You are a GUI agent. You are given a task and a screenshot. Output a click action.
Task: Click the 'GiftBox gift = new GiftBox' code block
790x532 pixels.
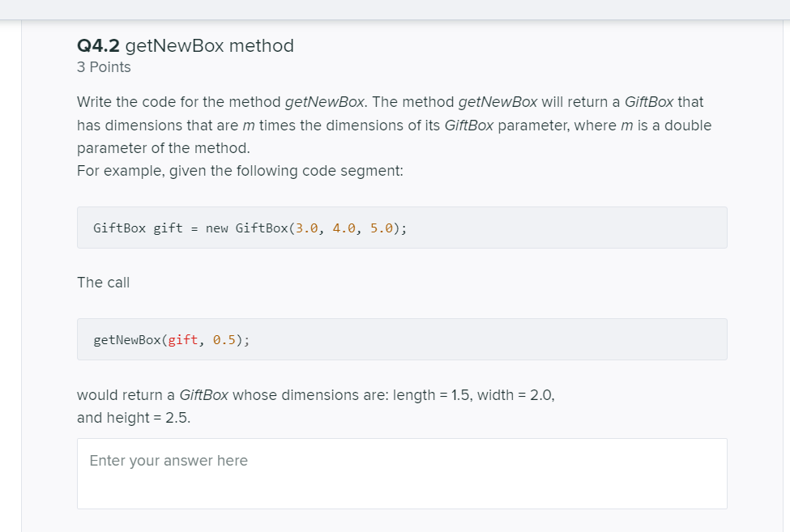coord(402,228)
